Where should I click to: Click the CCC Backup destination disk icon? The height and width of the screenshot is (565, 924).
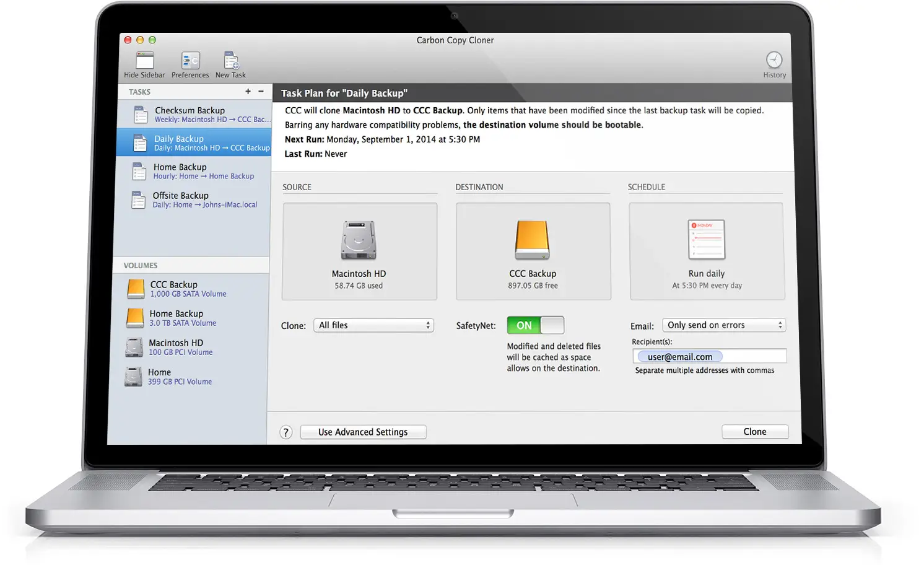point(532,240)
